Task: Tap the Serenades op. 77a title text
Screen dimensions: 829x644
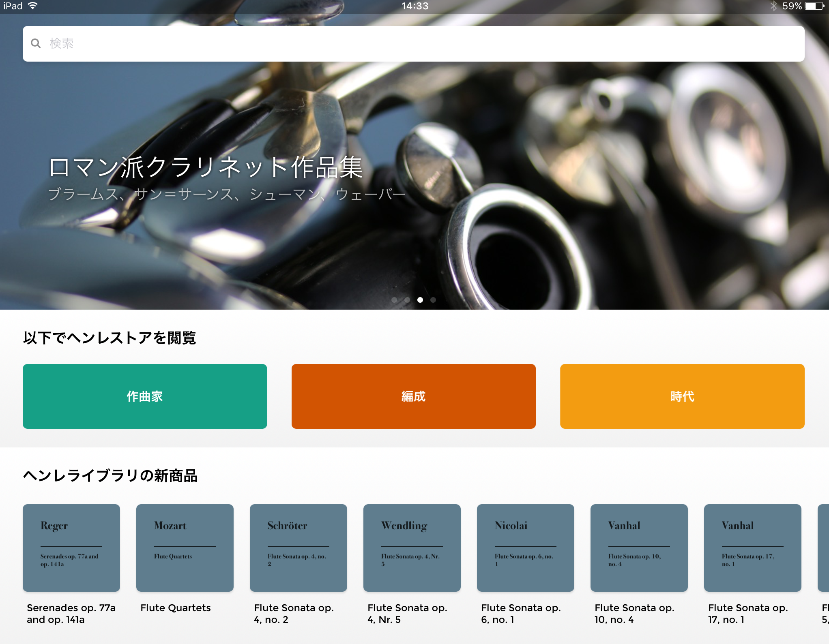Action: [x=71, y=613]
